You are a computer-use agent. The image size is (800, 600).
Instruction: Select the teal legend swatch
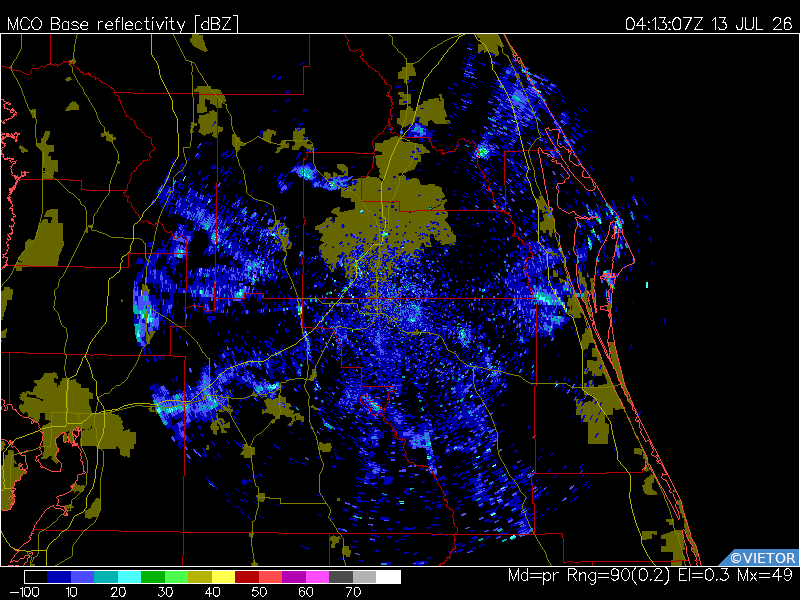point(106,577)
